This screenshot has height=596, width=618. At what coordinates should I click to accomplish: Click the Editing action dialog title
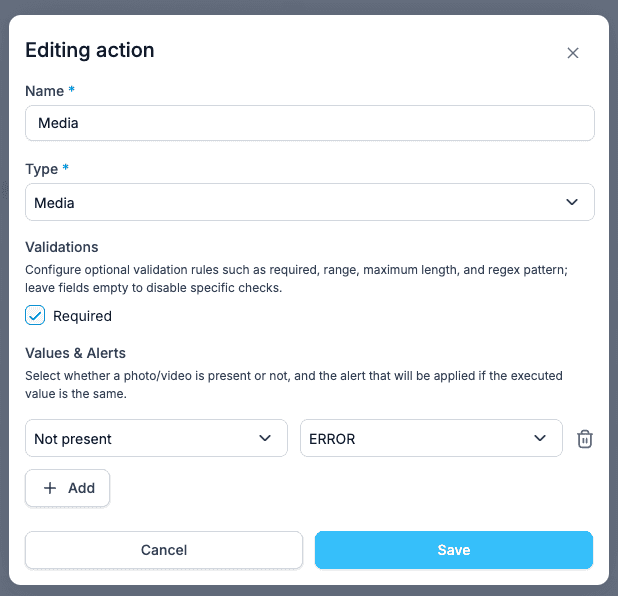pos(90,50)
